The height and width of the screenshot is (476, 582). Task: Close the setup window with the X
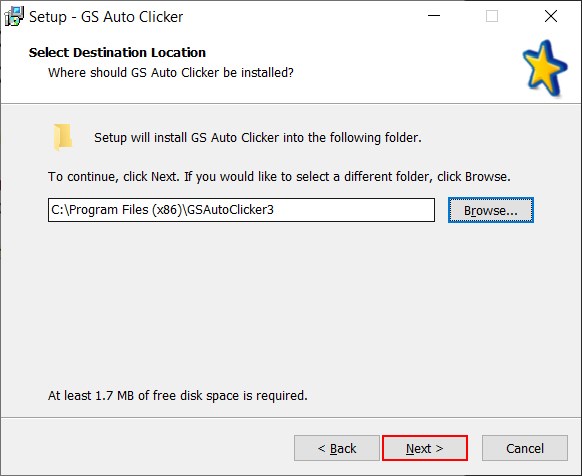(x=551, y=16)
